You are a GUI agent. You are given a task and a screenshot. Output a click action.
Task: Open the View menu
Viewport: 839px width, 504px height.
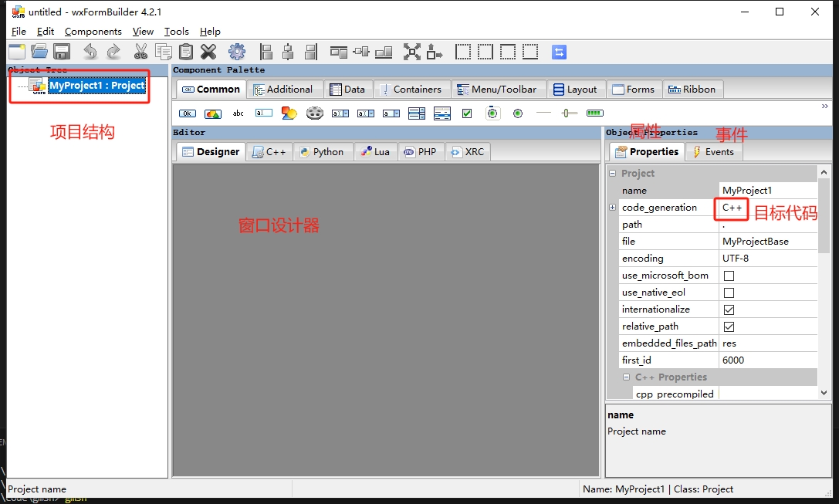143,32
